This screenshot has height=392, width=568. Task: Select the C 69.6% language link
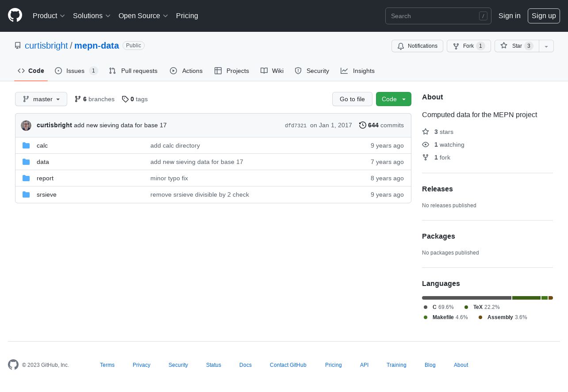click(438, 307)
